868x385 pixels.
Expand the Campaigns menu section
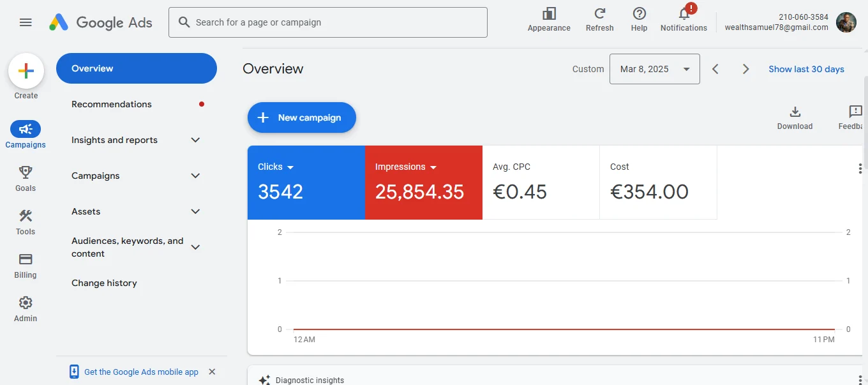(195, 176)
